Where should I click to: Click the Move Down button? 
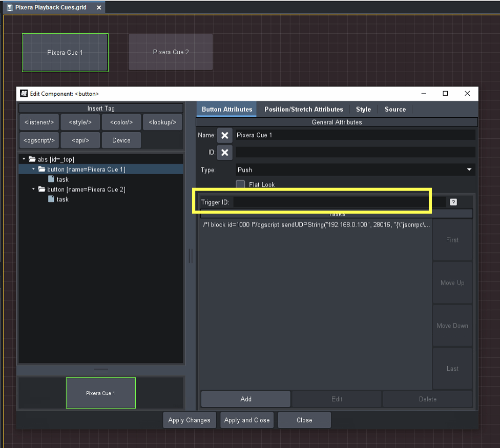(452, 326)
